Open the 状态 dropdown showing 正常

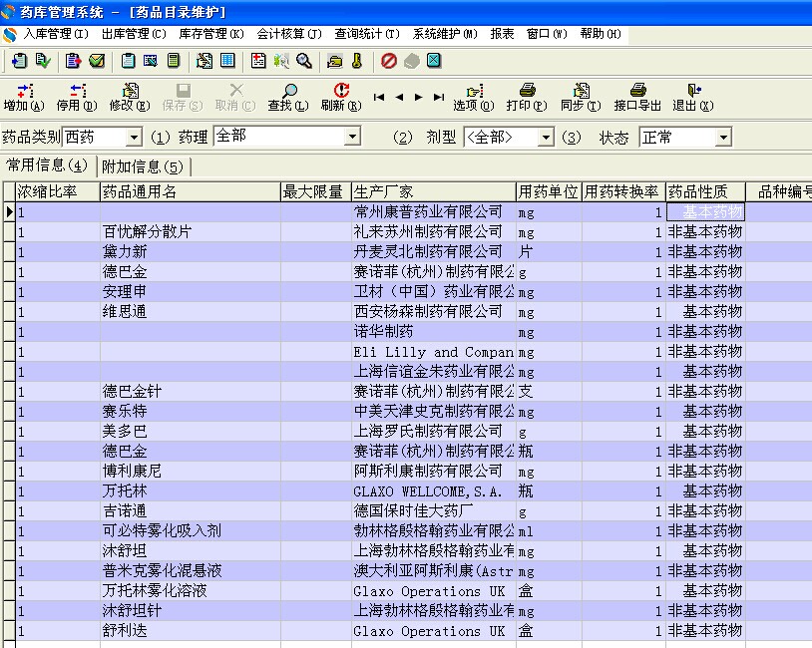[x=723, y=138]
